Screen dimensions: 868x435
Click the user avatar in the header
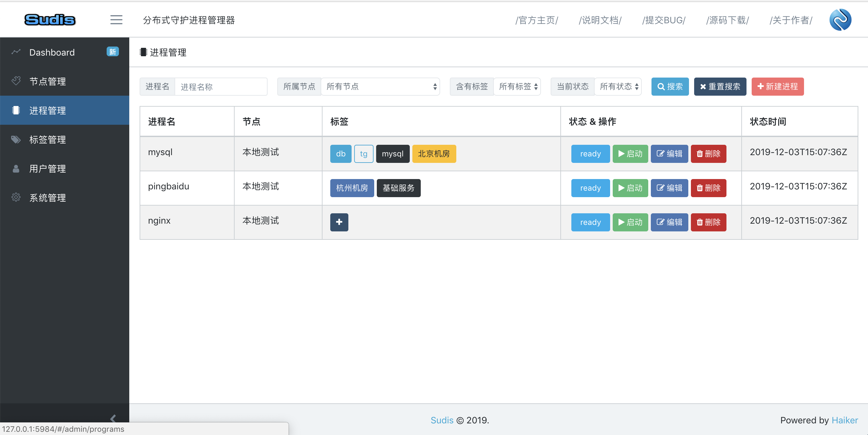(840, 20)
